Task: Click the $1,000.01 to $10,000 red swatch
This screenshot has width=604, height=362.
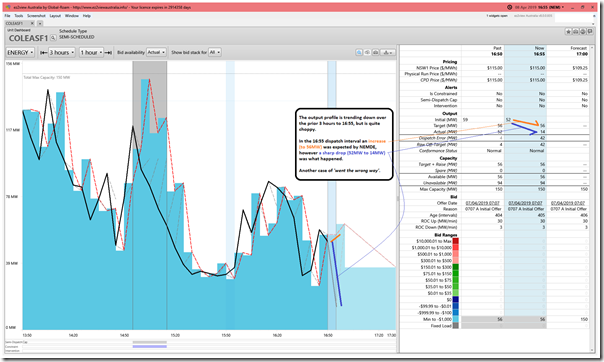Action: point(456,248)
